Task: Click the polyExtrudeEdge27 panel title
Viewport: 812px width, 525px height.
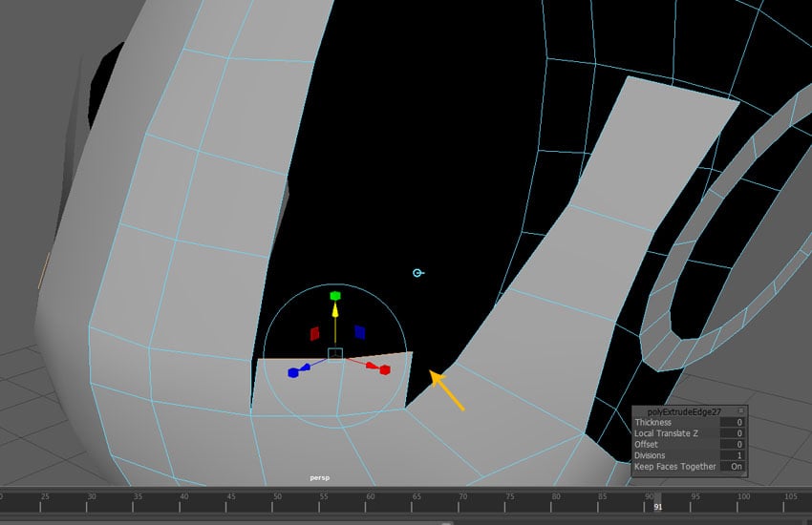Action: [684, 411]
